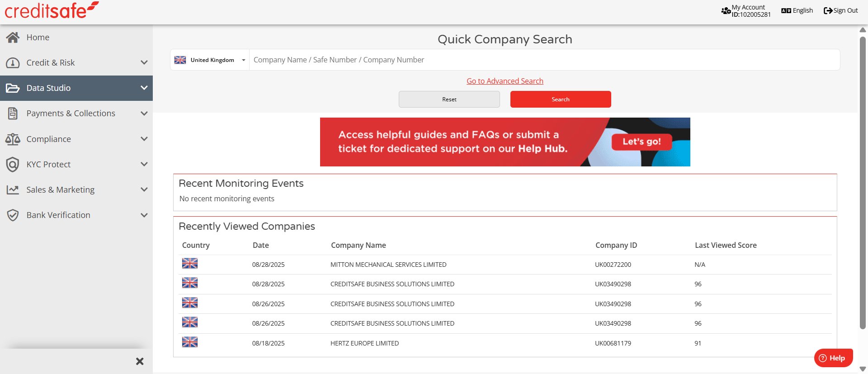Open the English language selector
The height and width of the screenshot is (374, 868).
click(x=797, y=10)
